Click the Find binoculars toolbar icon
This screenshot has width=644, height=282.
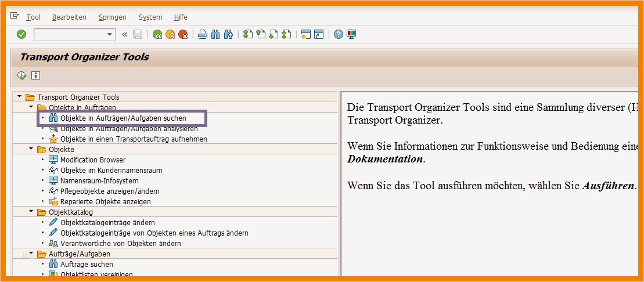coord(215,34)
